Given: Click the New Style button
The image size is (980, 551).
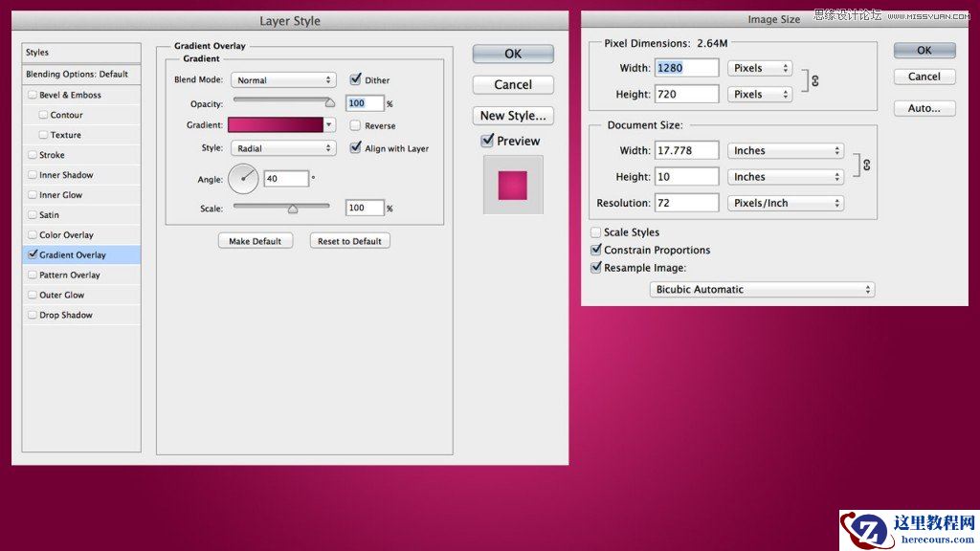Looking at the screenshot, I should pos(512,115).
